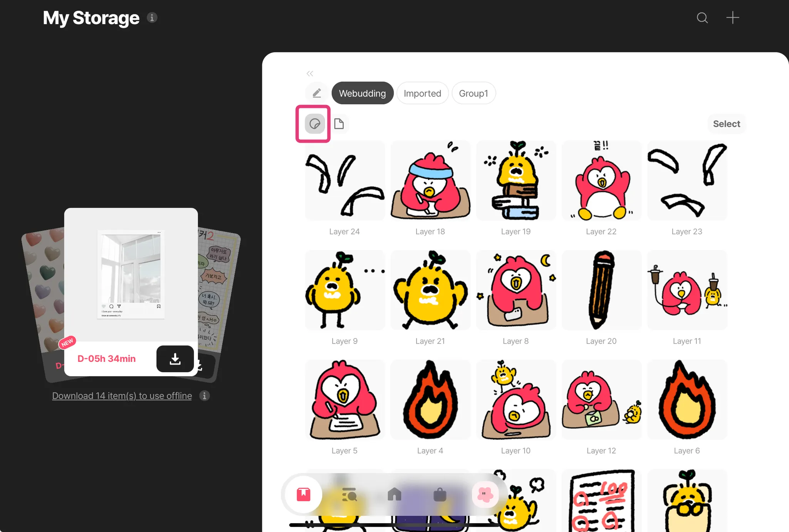Click Download 14 item(s) to use offline
This screenshot has height=532, width=789.
click(x=122, y=396)
